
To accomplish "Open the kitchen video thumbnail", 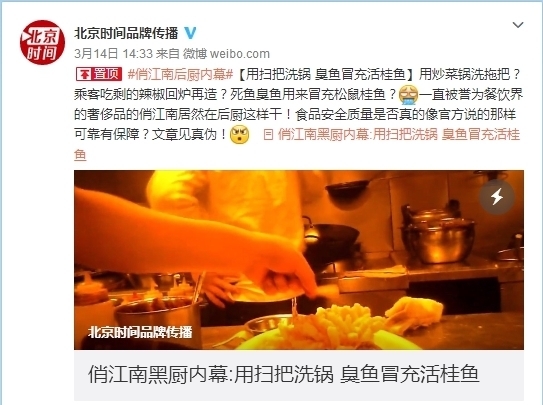I will (x=299, y=260).
